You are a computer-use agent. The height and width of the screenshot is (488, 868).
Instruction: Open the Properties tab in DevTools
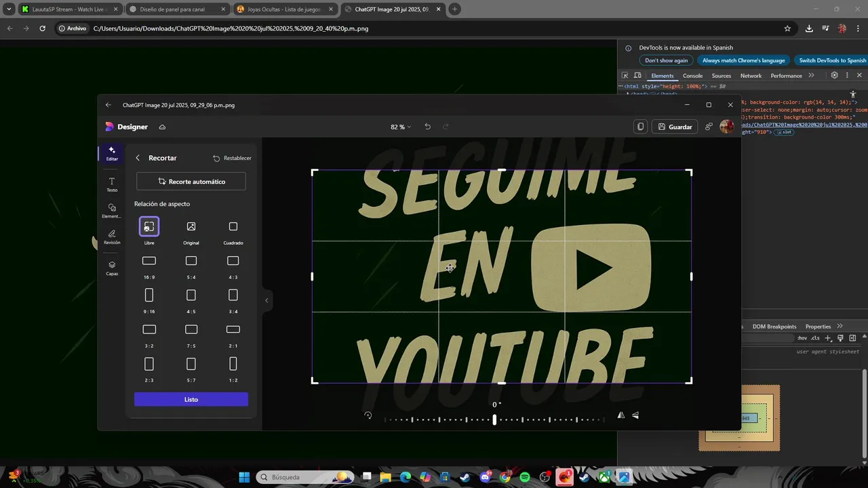818,326
